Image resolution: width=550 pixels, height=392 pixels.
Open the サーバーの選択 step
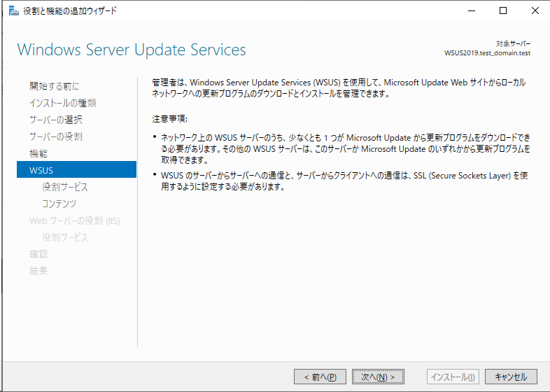pos(56,120)
